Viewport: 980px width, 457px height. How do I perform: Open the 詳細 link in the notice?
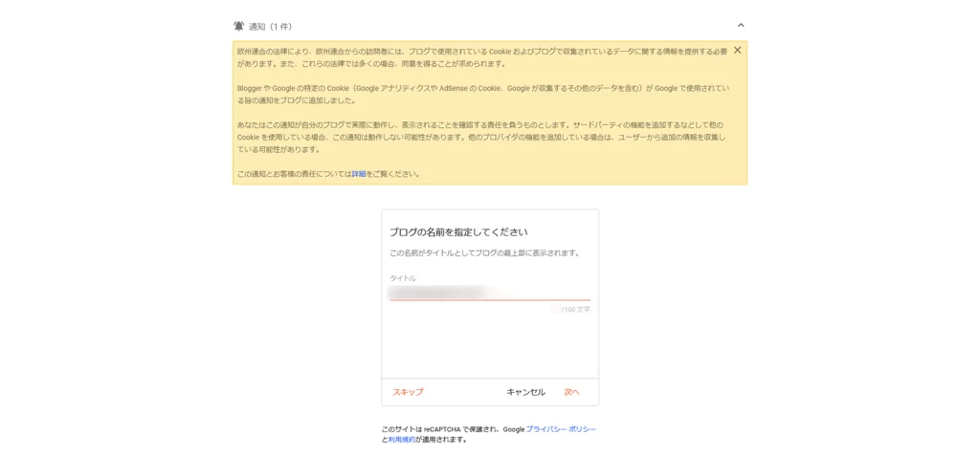pos(359,174)
